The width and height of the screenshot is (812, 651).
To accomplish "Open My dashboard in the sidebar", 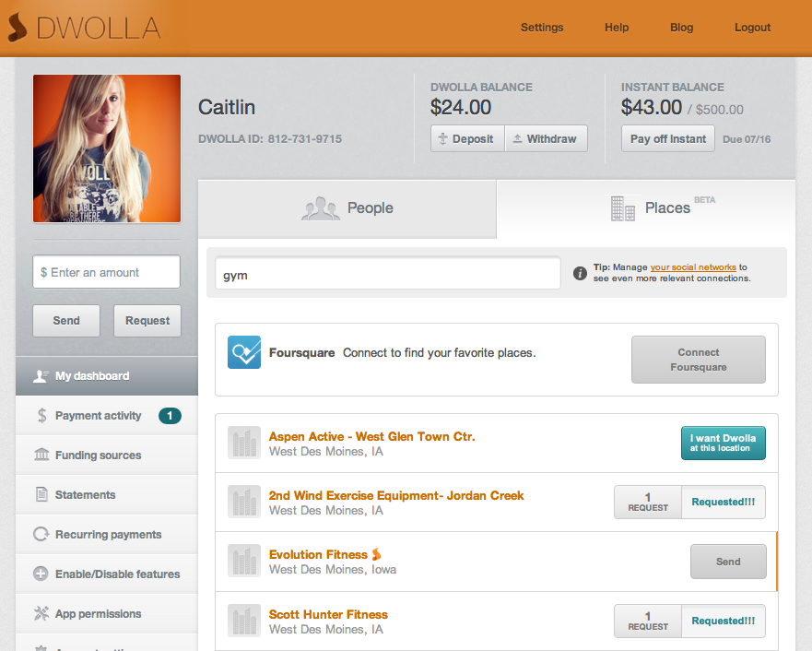I will click(107, 376).
